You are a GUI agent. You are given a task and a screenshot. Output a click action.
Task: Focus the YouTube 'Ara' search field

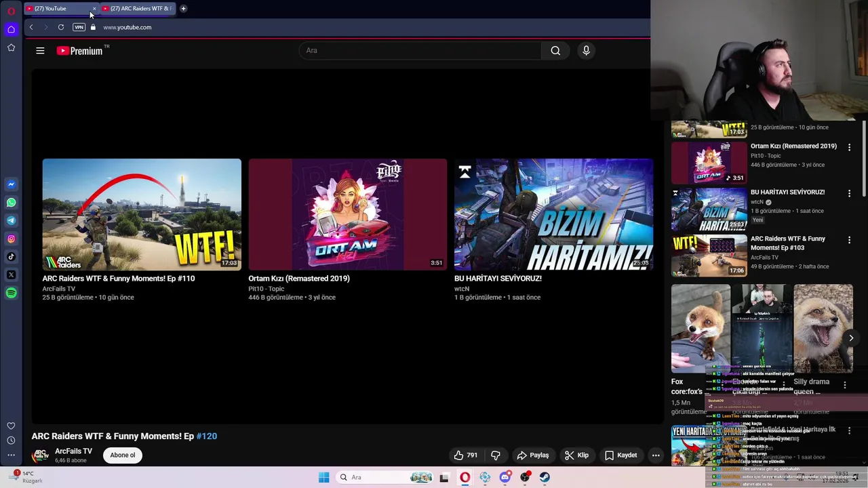(420, 51)
